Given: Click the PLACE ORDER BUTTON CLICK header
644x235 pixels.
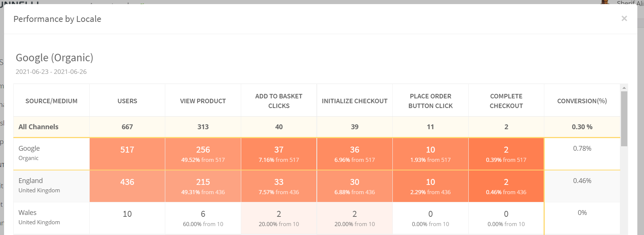Looking at the screenshot, I should coord(431,101).
